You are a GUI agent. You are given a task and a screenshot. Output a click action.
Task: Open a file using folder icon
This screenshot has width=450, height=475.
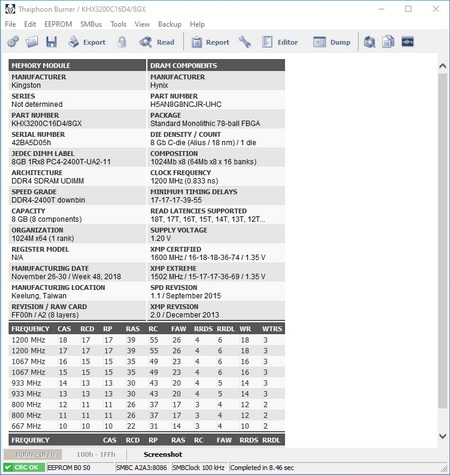coord(32,42)
